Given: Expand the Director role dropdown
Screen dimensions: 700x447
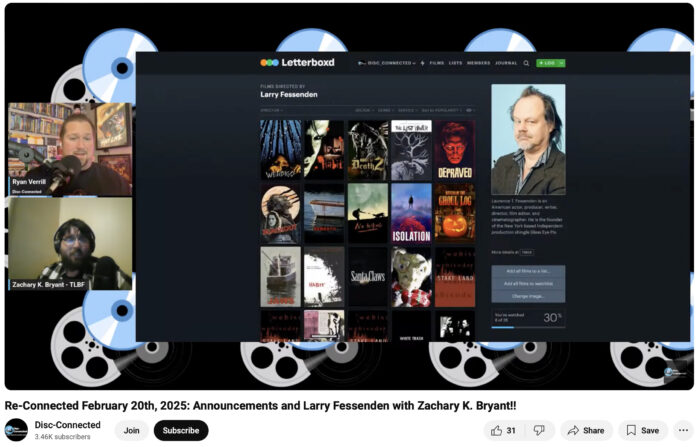Looking at the screenshot, I should coord(271,109).
